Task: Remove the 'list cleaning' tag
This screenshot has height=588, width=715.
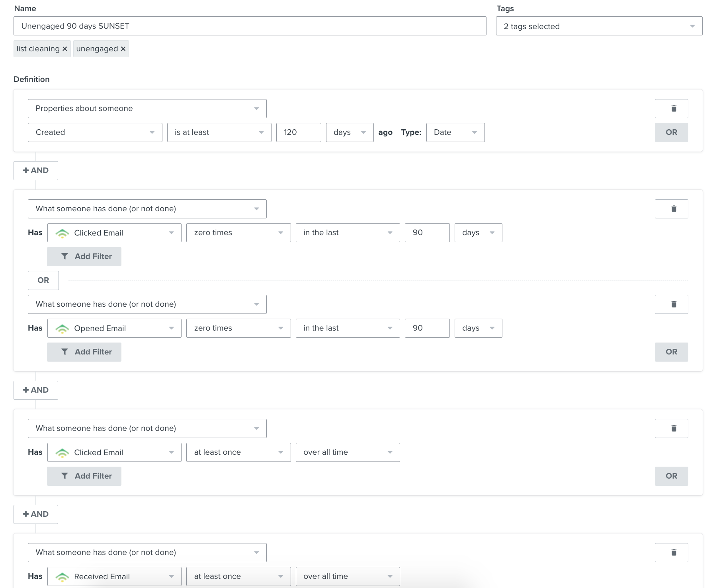Action: coord(65,49)
